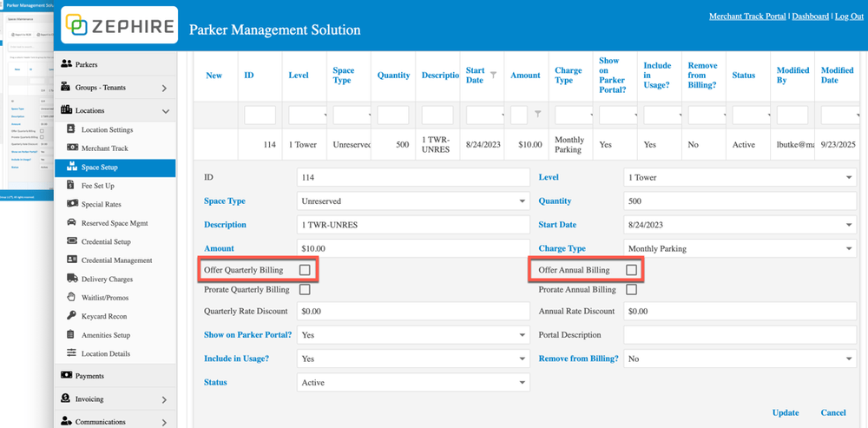Screen dimensions: 868x428
Task: Click the Annual Rate Discount field
Action: [x=740, y=311]
